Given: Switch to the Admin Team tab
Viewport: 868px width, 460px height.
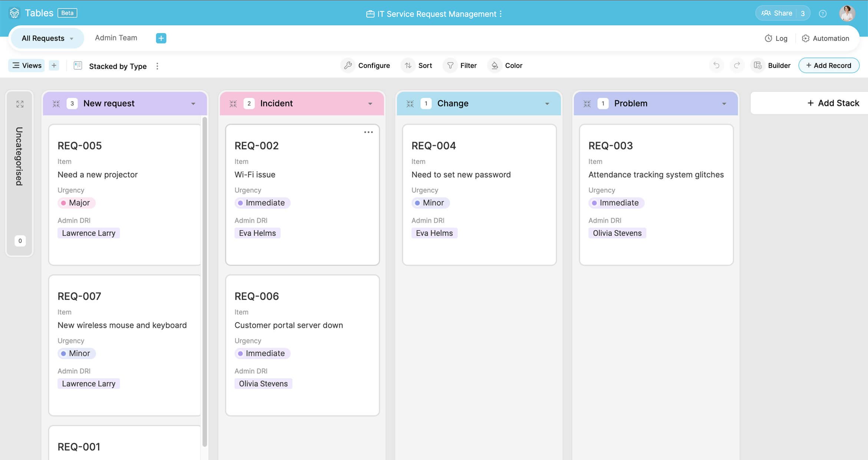Looking at the screenshot, I should click(x=116, y=38).
